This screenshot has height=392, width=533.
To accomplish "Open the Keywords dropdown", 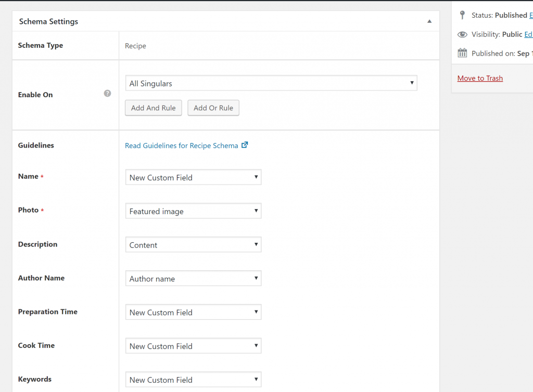I will pyautogui.click(x=193, y=380).
